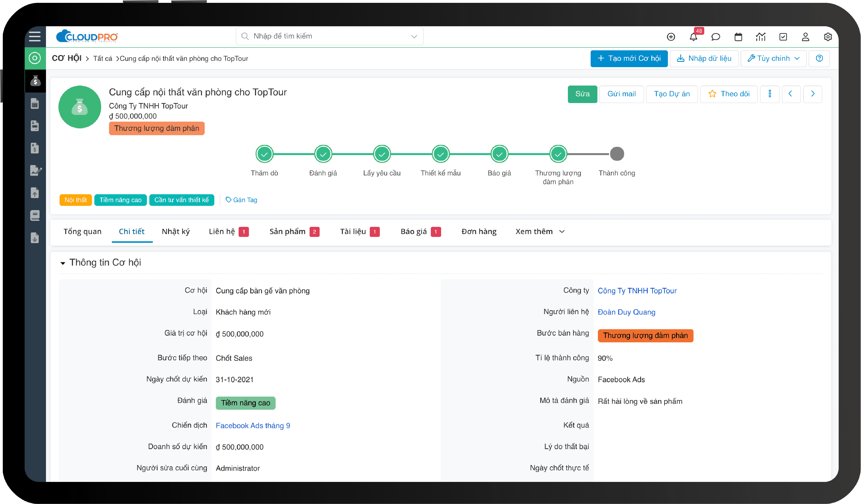861x504 pixels.
Task: Click the settings gear icon
Action: (828, 37)
